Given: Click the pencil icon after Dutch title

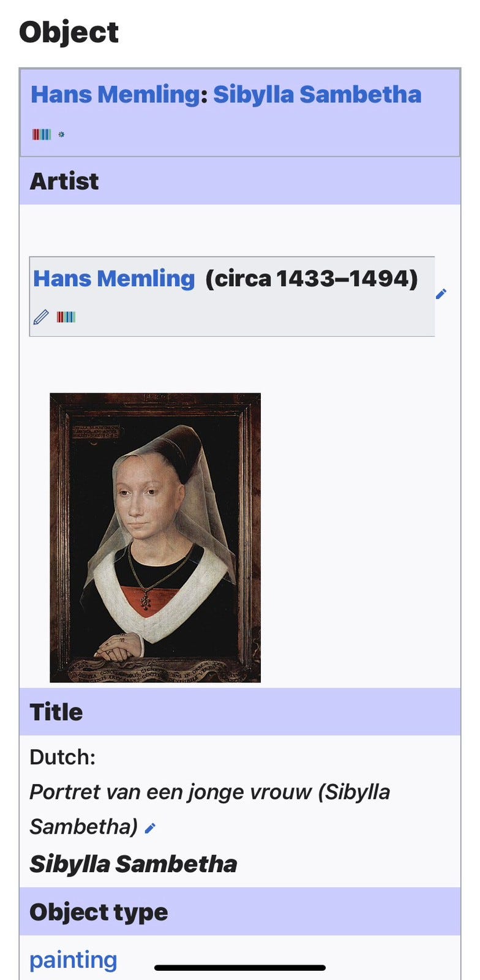Looking at the screenshot, I should 151,828.
